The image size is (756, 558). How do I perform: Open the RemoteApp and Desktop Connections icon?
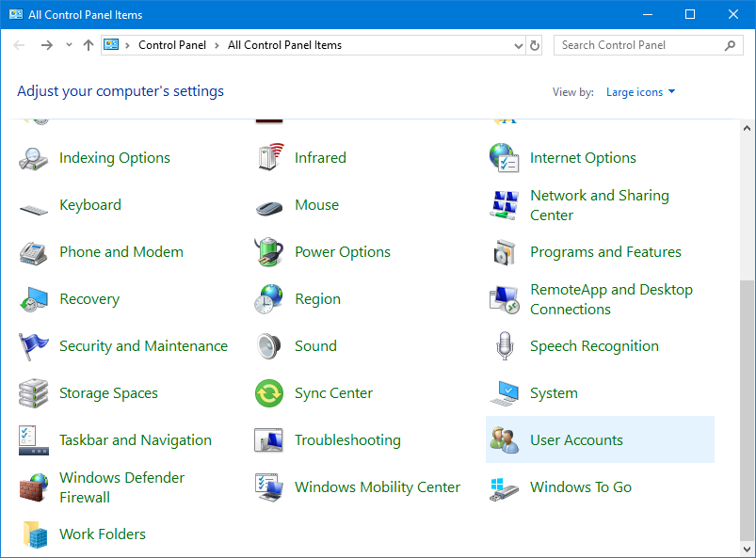[505, 299]
